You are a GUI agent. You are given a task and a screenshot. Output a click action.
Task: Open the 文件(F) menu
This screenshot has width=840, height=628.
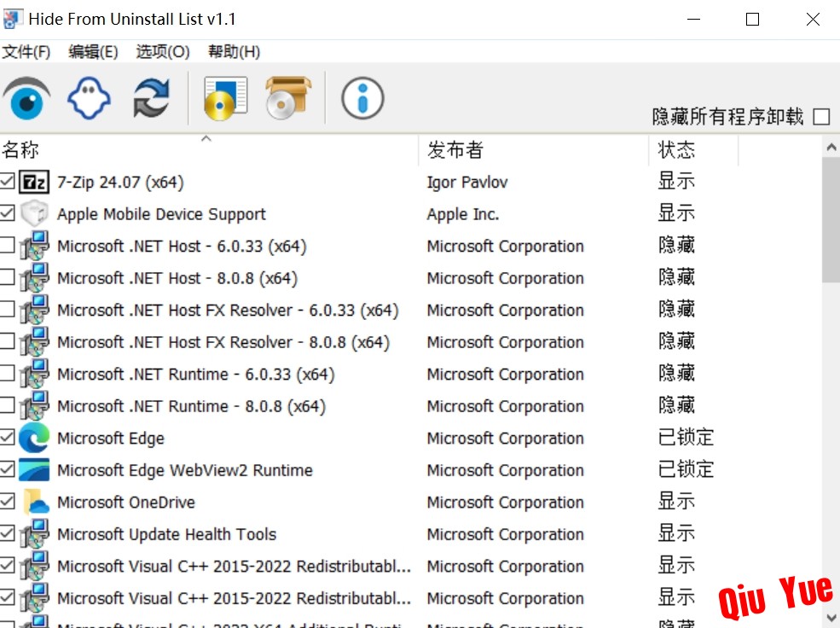tap(26, 52)
